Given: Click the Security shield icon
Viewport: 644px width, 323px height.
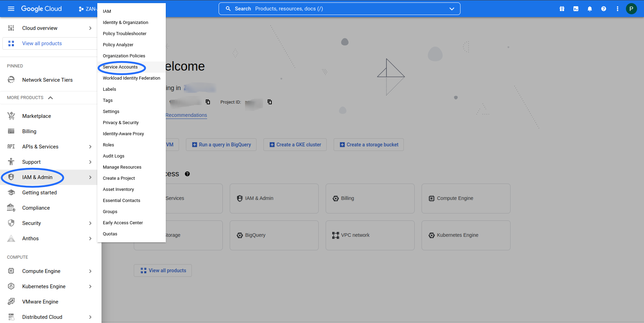Looking at the screenshot, I should (11, 223).
